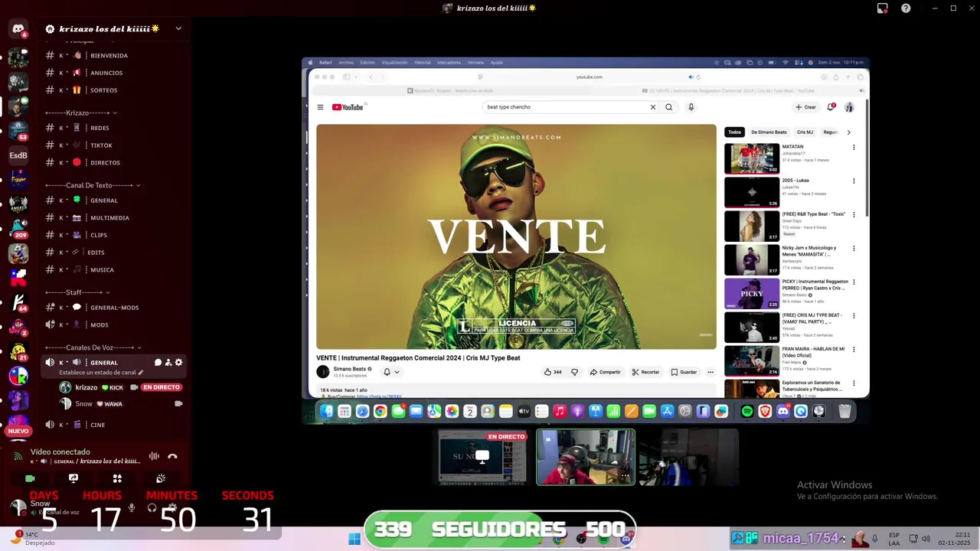
Task: Click EN DIRECTO badge next to krizazo
Action: point(161,387)
